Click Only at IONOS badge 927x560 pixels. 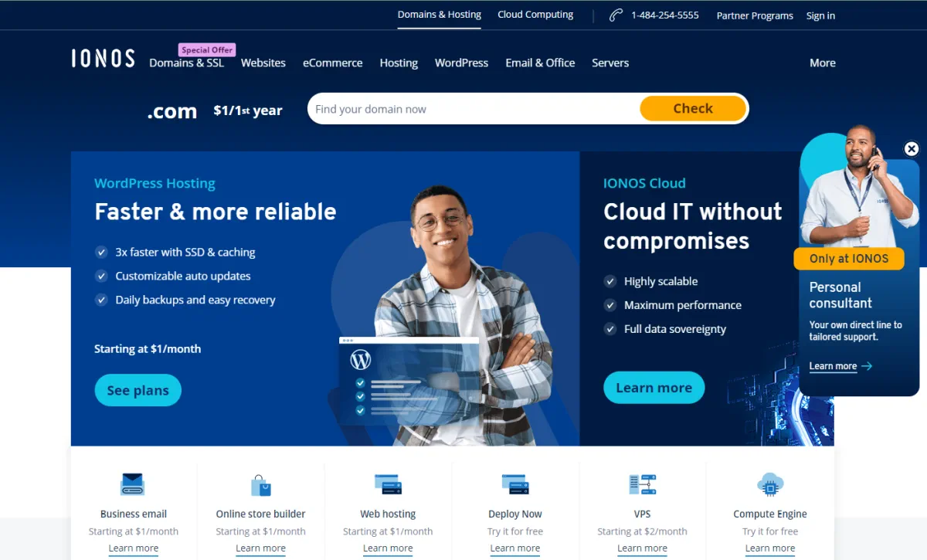tap(849, 259)
